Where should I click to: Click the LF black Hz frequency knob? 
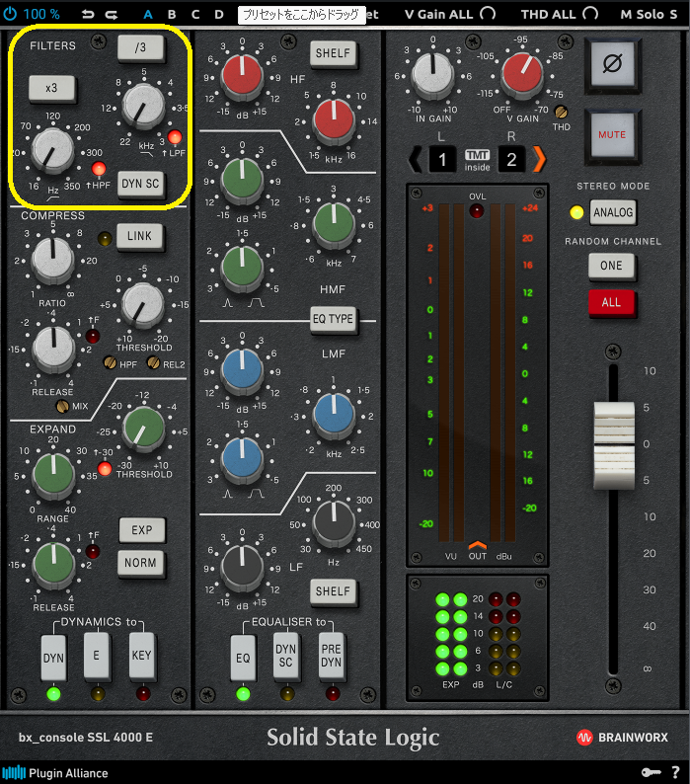point(334,523)
